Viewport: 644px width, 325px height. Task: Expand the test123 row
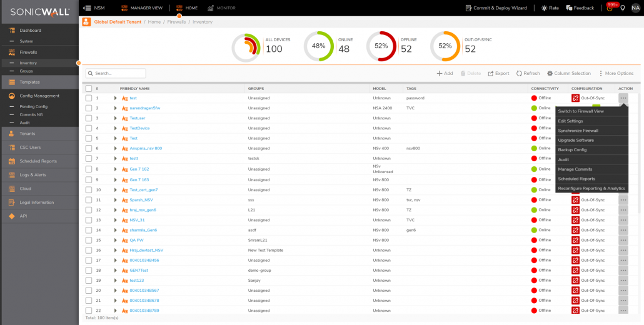(x=116, y=280)
